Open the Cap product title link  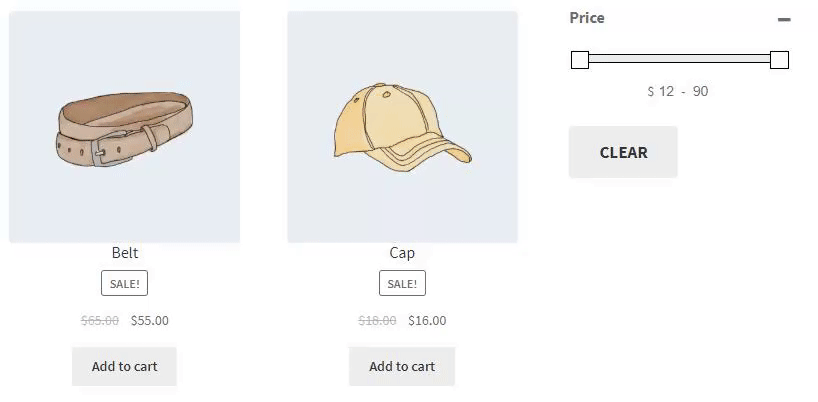tap(402, 253)
